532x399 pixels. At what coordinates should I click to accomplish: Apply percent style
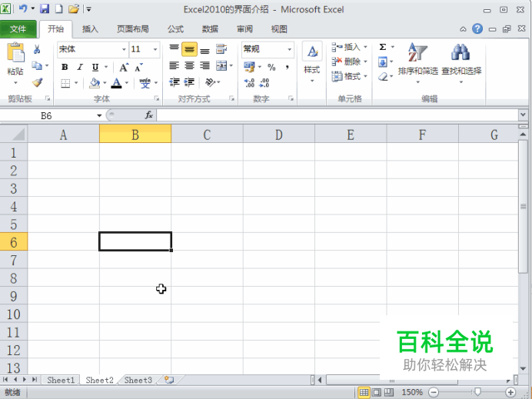271,67
